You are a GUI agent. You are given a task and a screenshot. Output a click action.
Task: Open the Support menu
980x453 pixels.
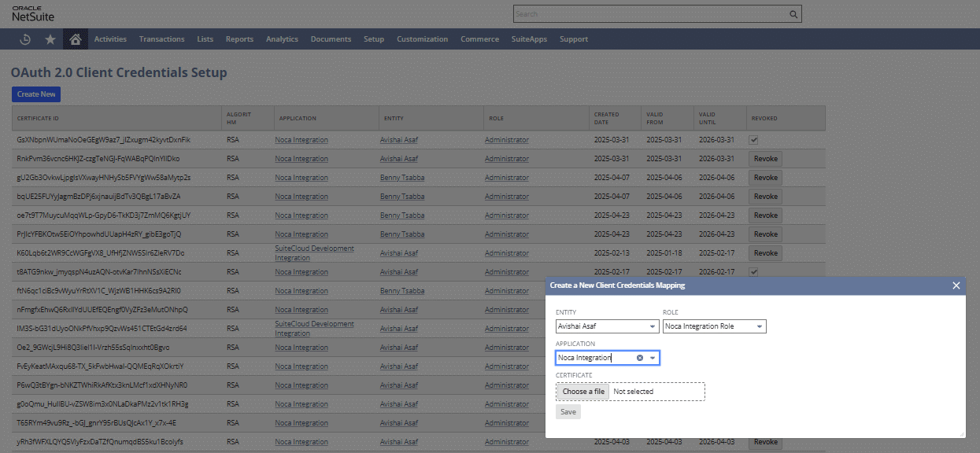(x=574, y=39)
